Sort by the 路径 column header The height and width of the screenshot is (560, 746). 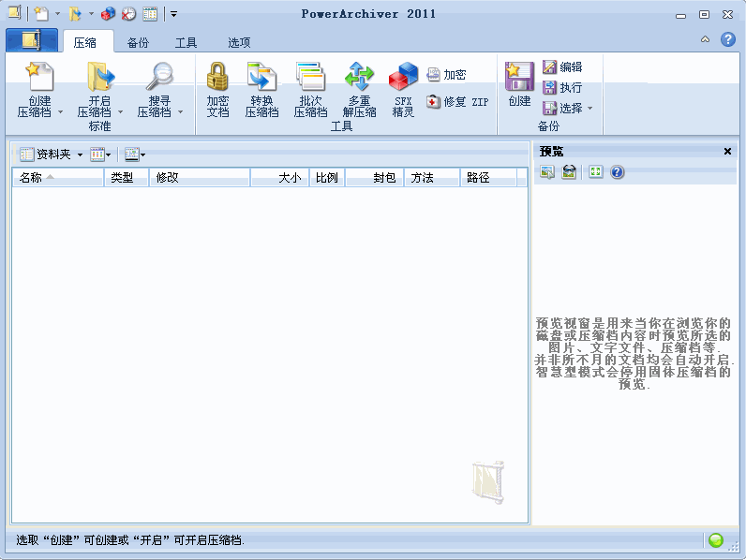488,177
